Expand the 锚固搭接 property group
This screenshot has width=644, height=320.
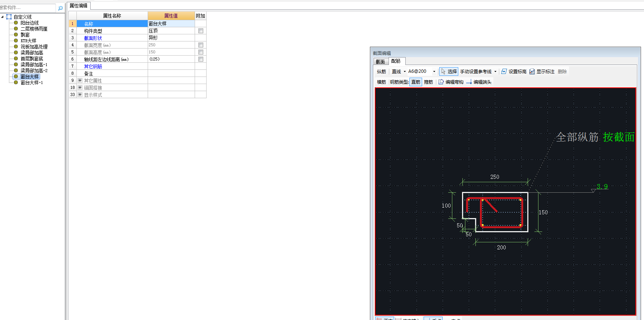[x=80, y=88]
